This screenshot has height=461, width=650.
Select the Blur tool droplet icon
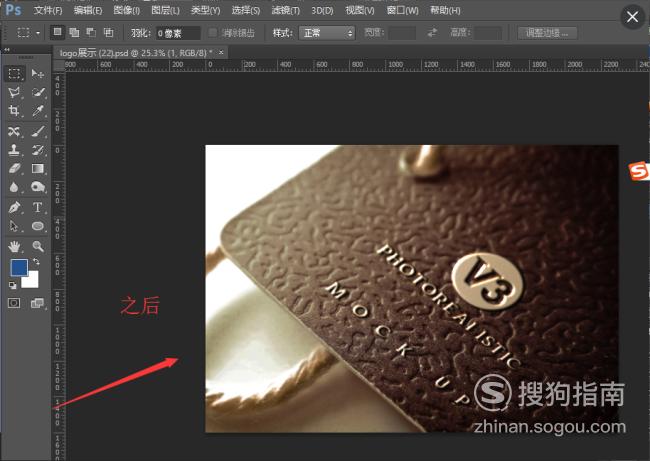[14, 187]
